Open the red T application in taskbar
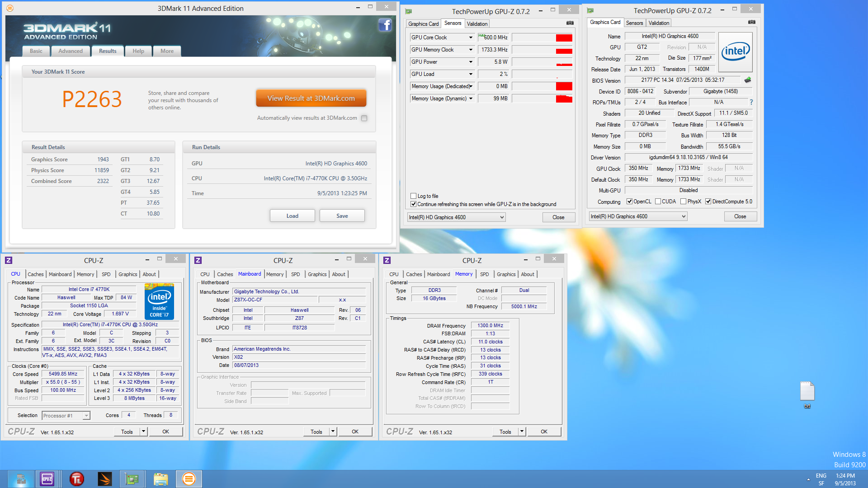This screenshot has height=488, width=868. 76,479
